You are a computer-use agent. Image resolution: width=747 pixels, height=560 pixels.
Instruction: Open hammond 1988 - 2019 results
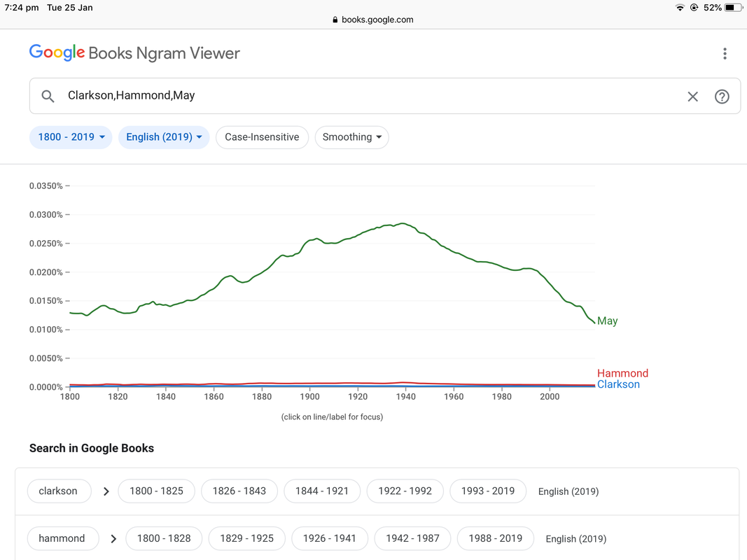click(496, 538)
